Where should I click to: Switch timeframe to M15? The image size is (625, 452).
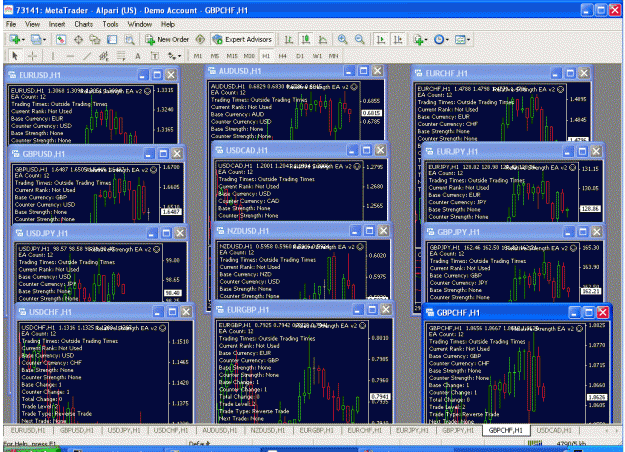[x=232, y=56]
